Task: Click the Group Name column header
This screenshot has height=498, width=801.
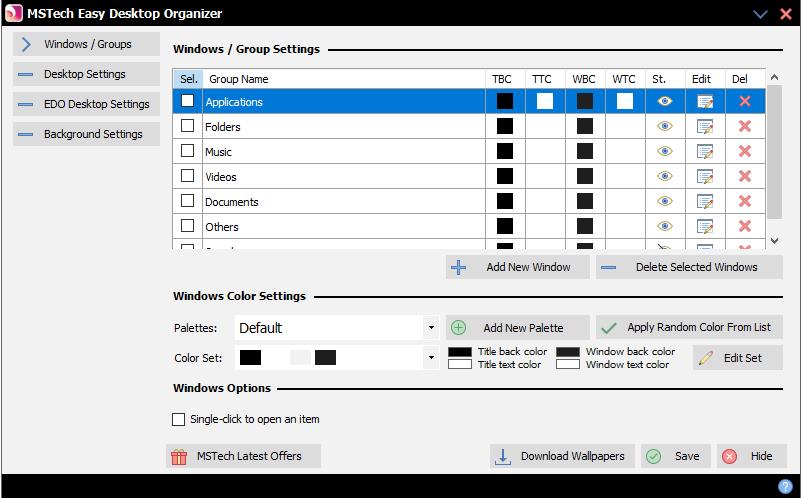Action: 344,79
